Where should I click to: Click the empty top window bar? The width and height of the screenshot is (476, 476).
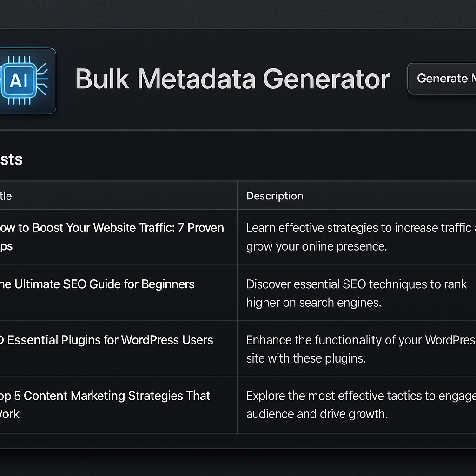[238, 14]
